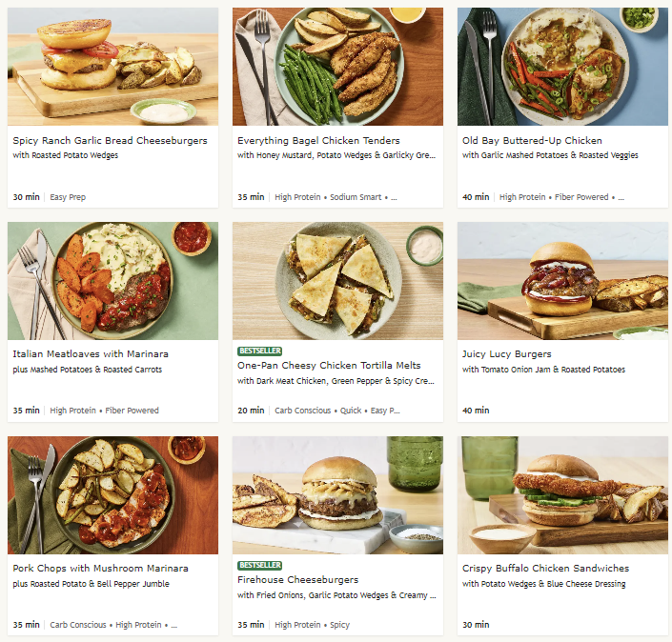Click the Italian Meatloaves with Marinara picture

pos(112,281)
